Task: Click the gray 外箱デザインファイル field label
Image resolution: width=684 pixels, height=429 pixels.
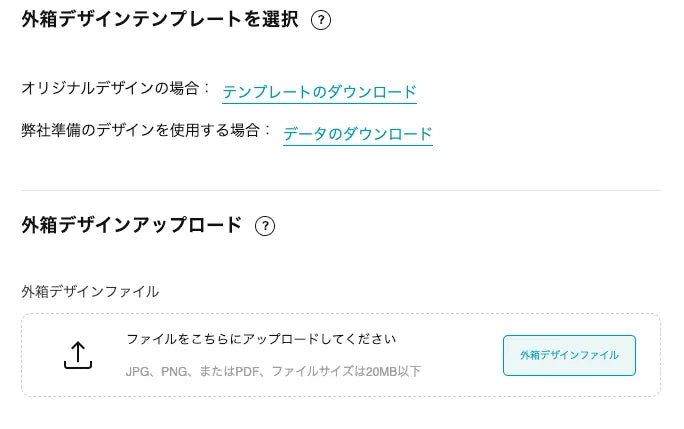Action: point(90,292)
